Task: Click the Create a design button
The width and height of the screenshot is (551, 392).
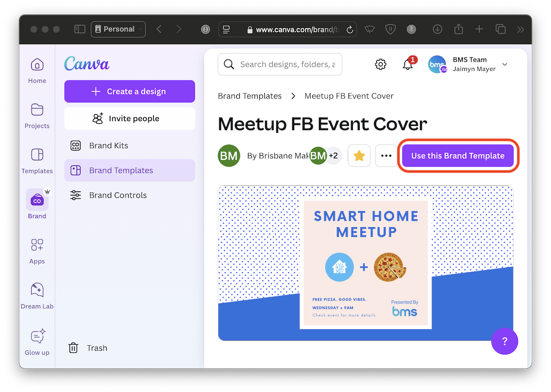Action: [x=130, y=91]
